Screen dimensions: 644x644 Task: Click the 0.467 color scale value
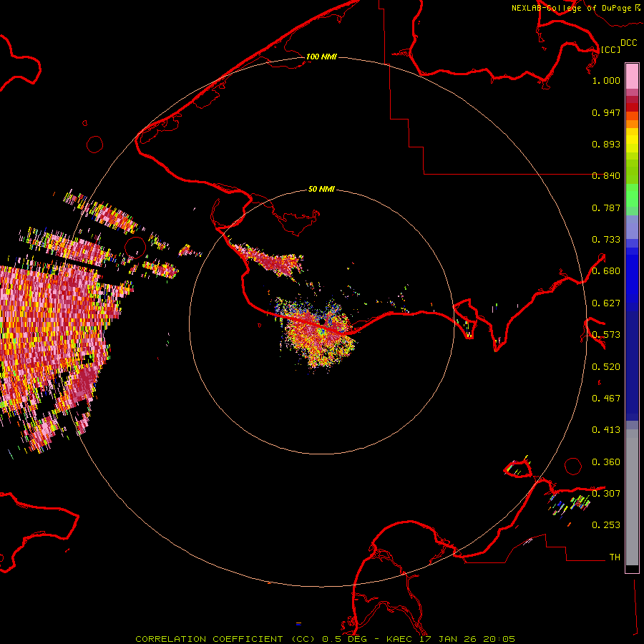tap(606, 399)
